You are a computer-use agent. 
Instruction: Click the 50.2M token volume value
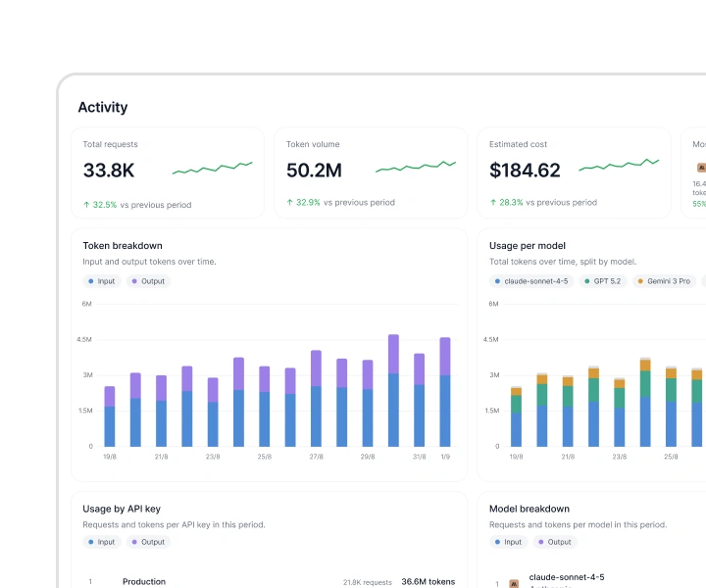pyautogui.click(x=314, y=171)
